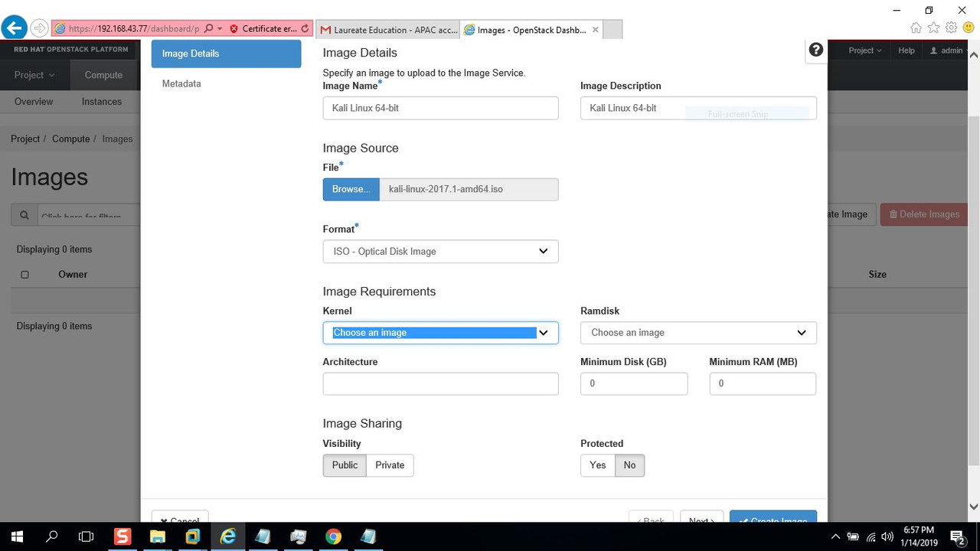Screen dimensions: 980x551
Task: Open the VMware app in taskbar
Action: [x=193, y=536]
